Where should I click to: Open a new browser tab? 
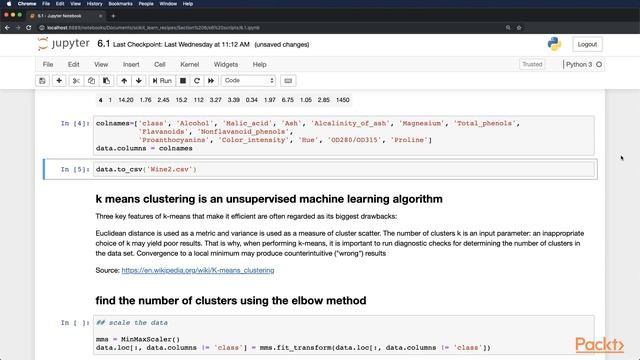click(113, 16)
